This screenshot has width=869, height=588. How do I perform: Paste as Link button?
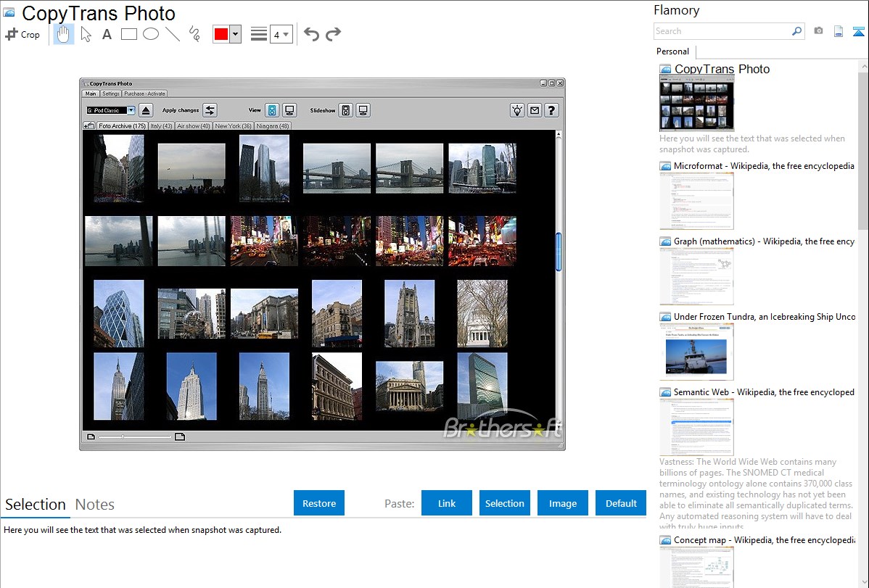[447, 503]
